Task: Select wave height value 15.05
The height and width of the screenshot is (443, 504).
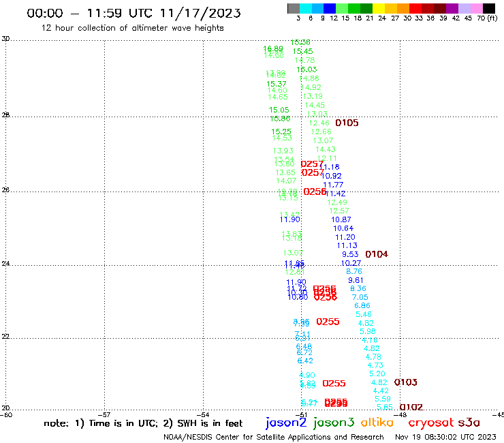Action: (x=279, y=110)
